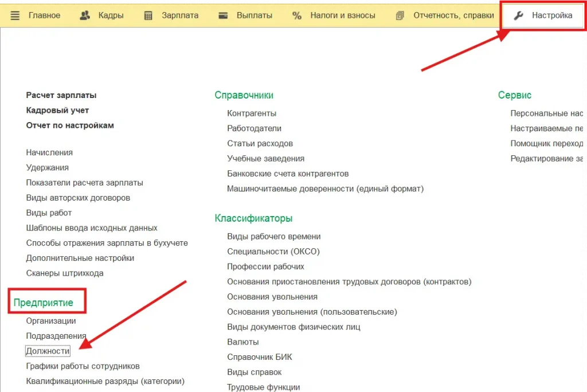Open the Организации list

pyautogui.click(x=51, y=321)
